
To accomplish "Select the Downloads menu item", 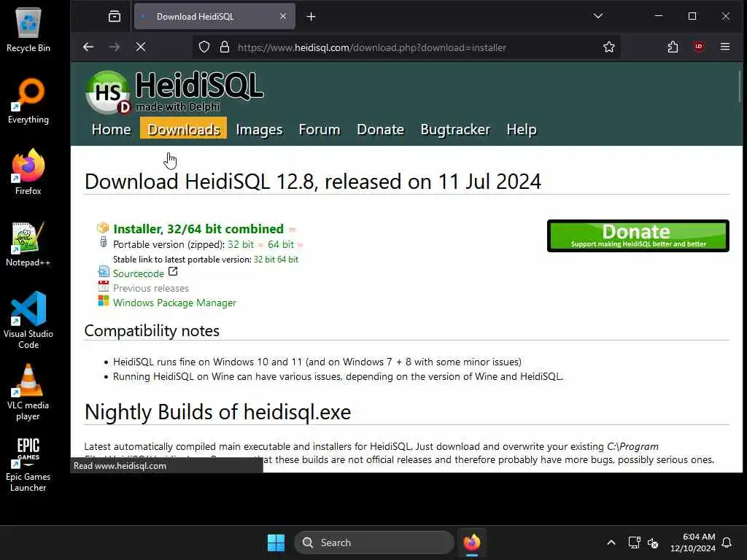I will pyautogui.click(x=183, y=129).
